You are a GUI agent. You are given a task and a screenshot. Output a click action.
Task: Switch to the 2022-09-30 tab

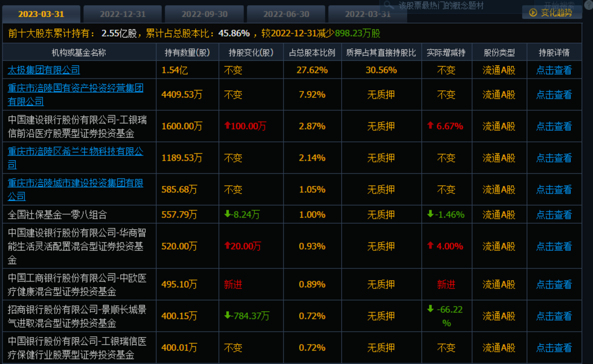204,14
